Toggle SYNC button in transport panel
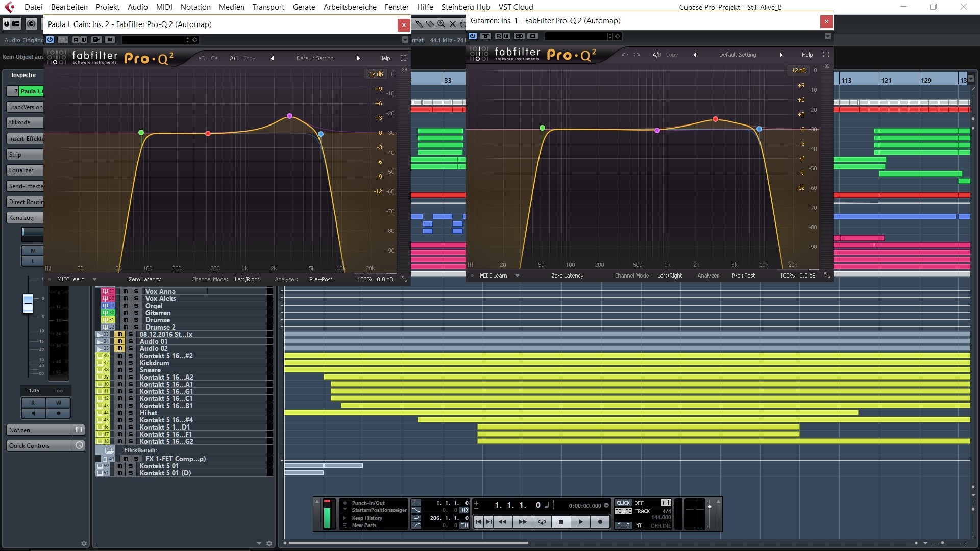This screenshot has height=551, width=980. (x=623, y=525)
